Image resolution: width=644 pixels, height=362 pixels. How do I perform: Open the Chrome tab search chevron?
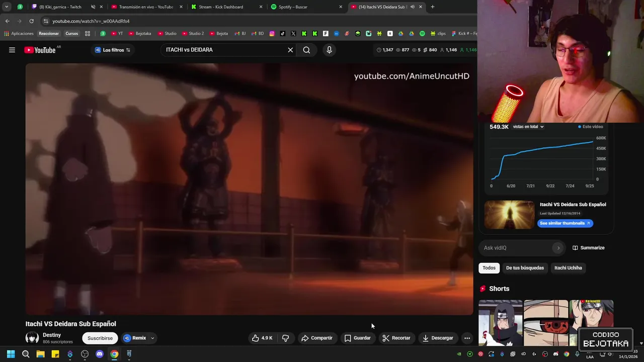click(7, 7)
